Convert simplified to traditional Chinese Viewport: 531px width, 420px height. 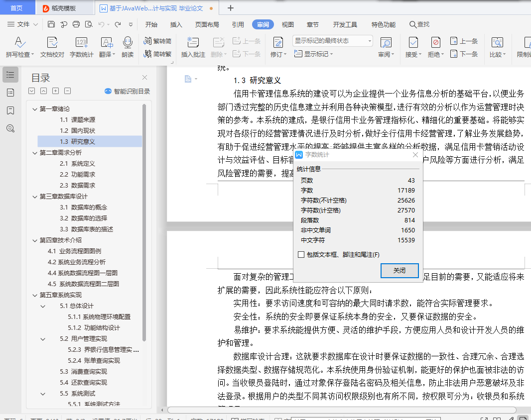coord(157,54)
